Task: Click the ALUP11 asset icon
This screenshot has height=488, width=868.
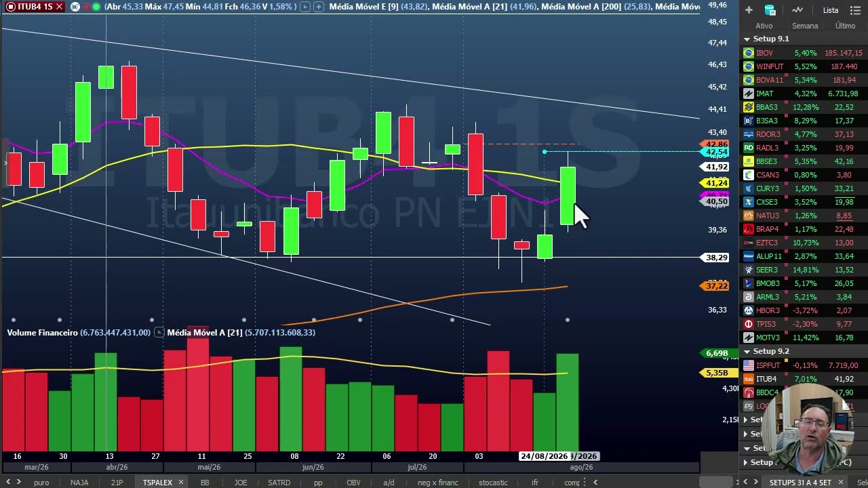Action: coord(749,256)
